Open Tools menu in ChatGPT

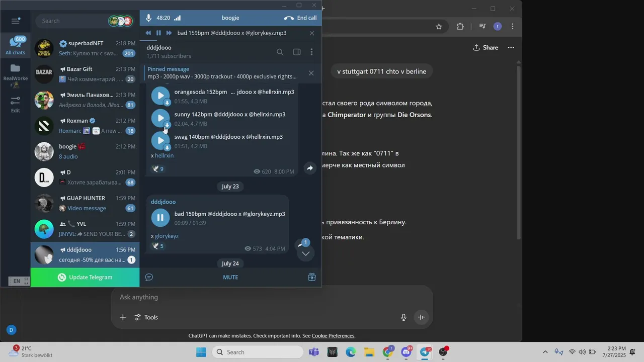pos(146,317)
